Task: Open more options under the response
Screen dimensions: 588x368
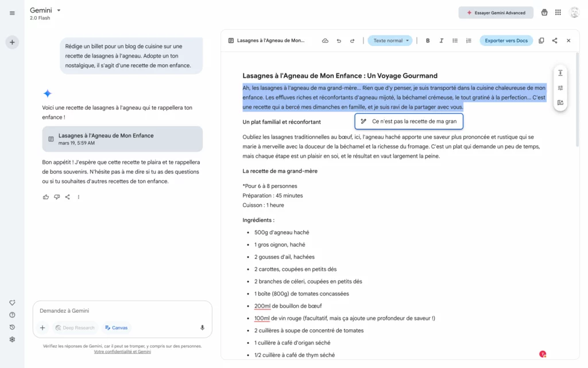Action: click(x=79, y=197)
